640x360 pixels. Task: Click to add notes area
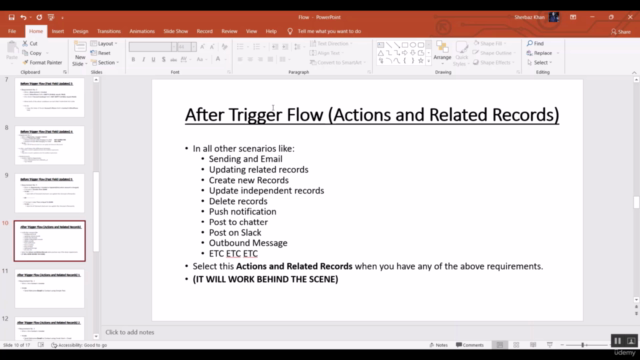[x=130, y=332]
